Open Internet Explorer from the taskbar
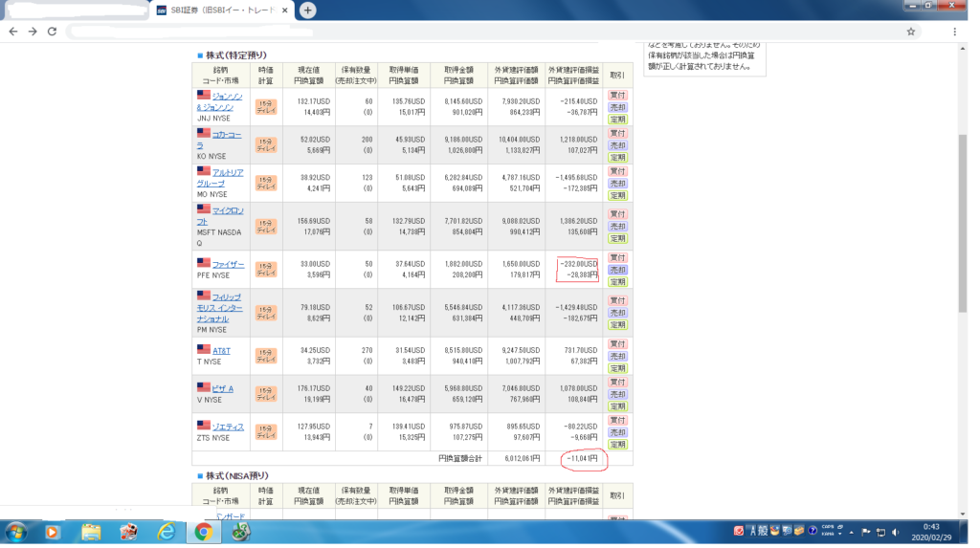This screenshot has width=980, height=548. [x=167, y=533]
